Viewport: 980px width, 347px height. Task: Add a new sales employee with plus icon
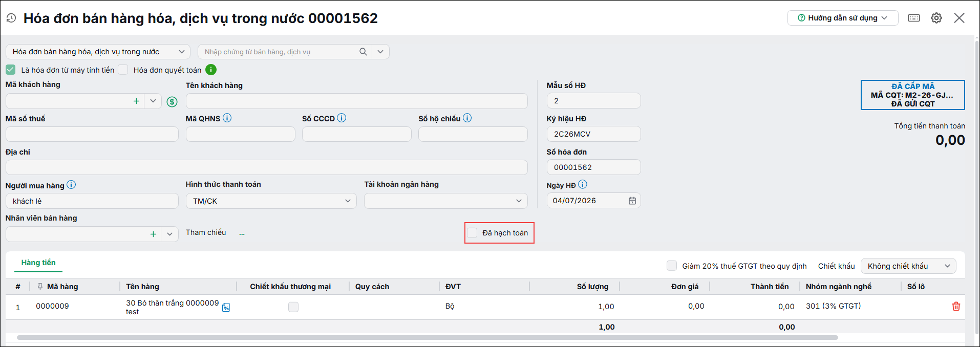tap(153, 234)
